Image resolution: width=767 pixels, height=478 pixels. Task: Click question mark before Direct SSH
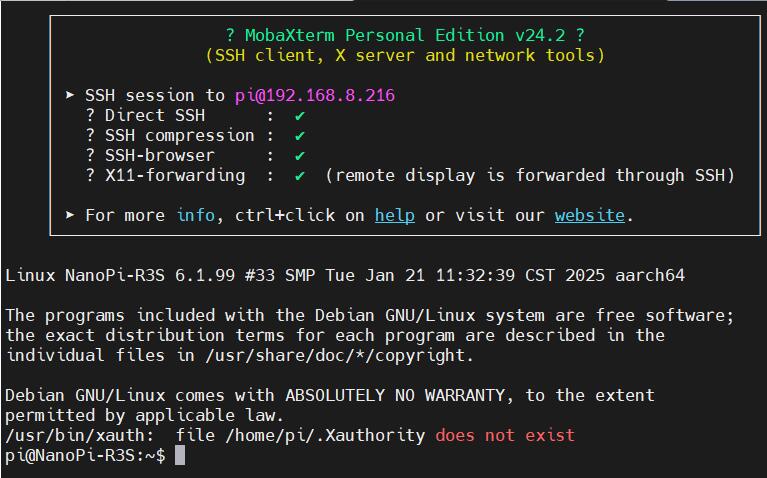point(90,115)
